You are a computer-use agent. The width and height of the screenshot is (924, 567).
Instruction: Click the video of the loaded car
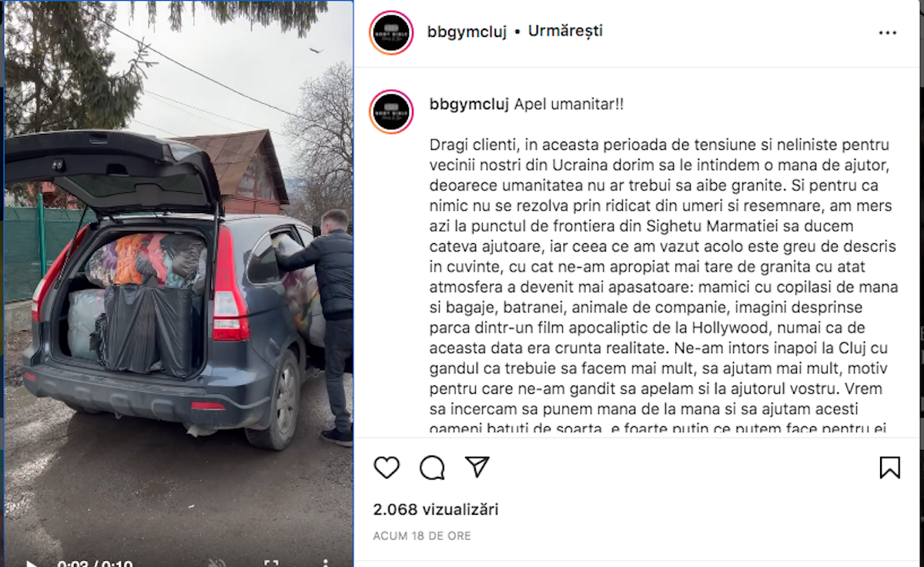pyautogui.click(x=179, y=283)
